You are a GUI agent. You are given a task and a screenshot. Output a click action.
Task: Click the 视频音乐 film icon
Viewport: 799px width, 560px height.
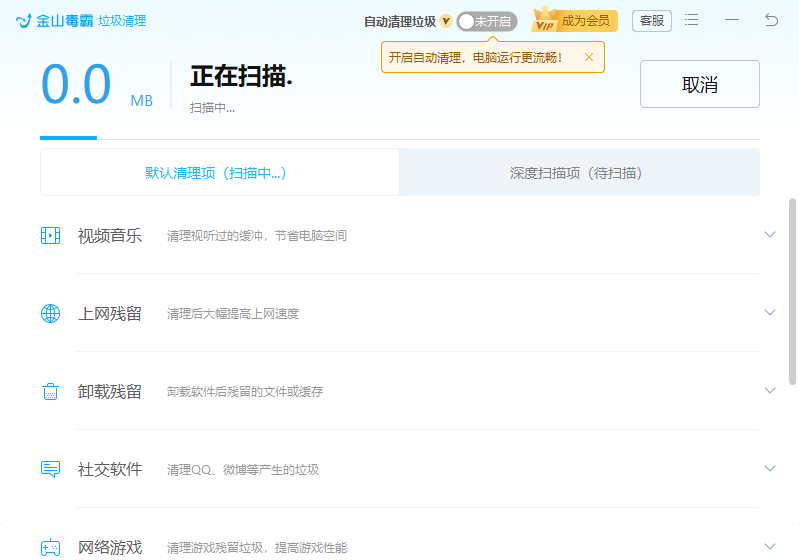(x=50, y=236)
